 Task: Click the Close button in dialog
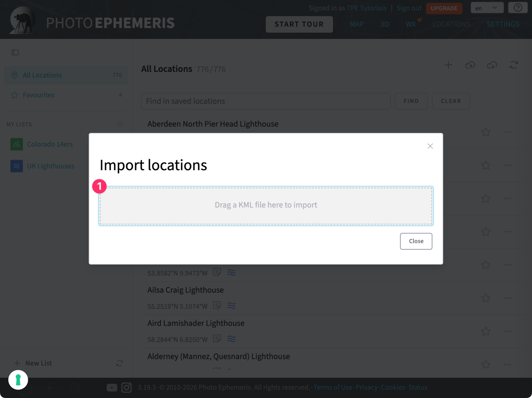tap(416, 241)
